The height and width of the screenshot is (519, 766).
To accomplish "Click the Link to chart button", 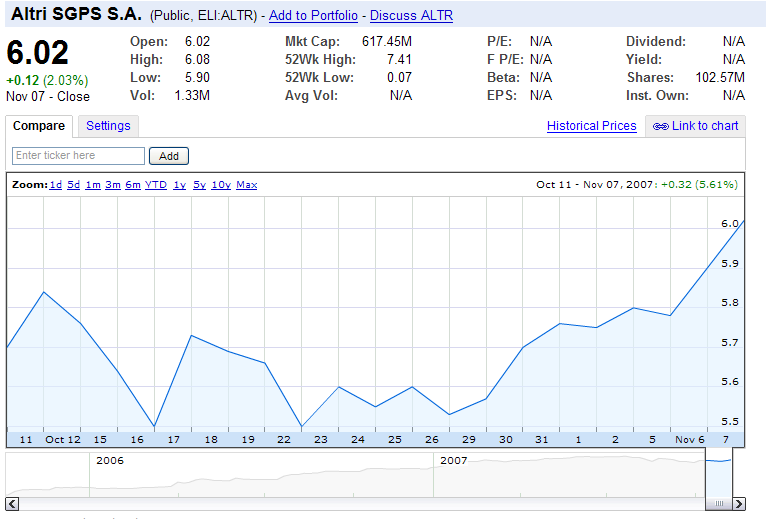I will 696,126.
